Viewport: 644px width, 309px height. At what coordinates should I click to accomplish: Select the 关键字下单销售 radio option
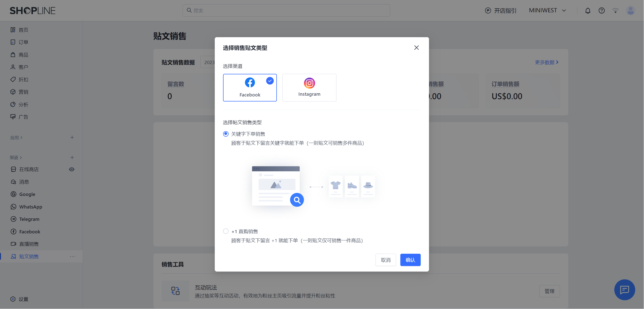(x=226, y=134)
